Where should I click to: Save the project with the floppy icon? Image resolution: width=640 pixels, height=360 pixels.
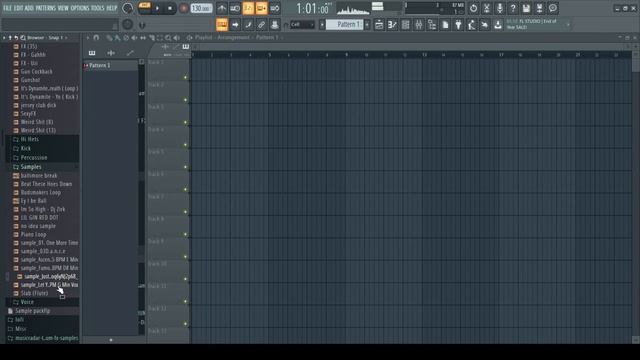coord(526,8)
